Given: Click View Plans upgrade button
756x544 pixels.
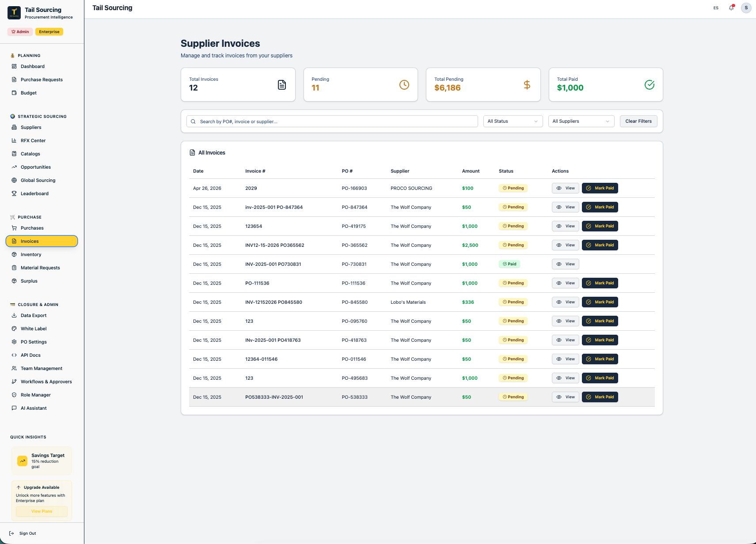Looking at the screenshot, I should point(42,511).
